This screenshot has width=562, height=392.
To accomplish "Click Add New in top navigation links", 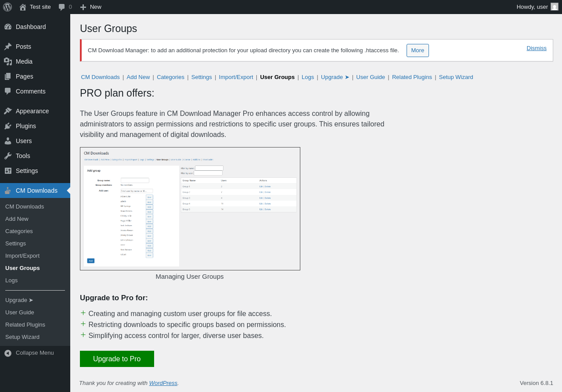I will [138, 77].
